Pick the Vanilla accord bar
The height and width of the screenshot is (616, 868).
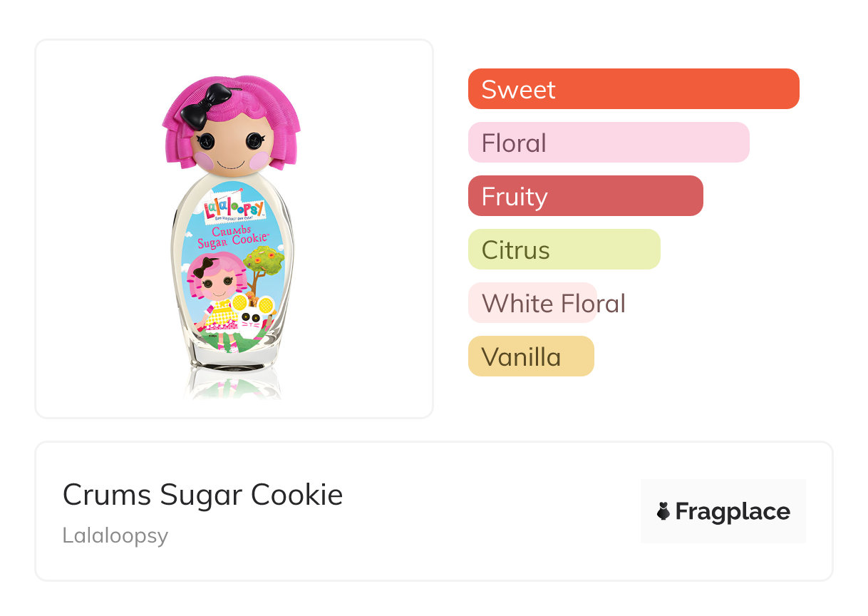click(x=531, y=356)
